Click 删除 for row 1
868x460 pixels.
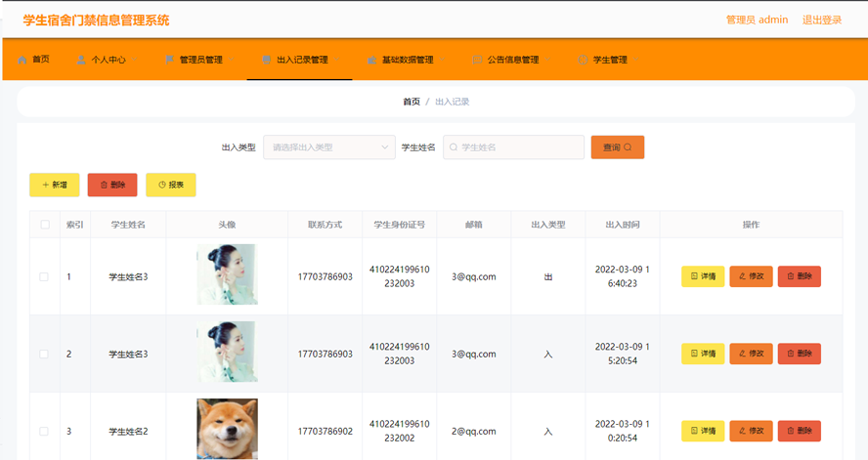[800, 276]
